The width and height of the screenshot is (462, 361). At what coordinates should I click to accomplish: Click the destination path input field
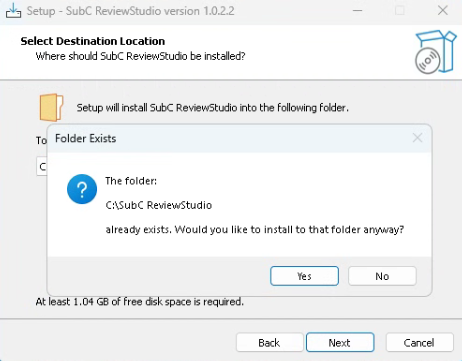coord(42,166)
